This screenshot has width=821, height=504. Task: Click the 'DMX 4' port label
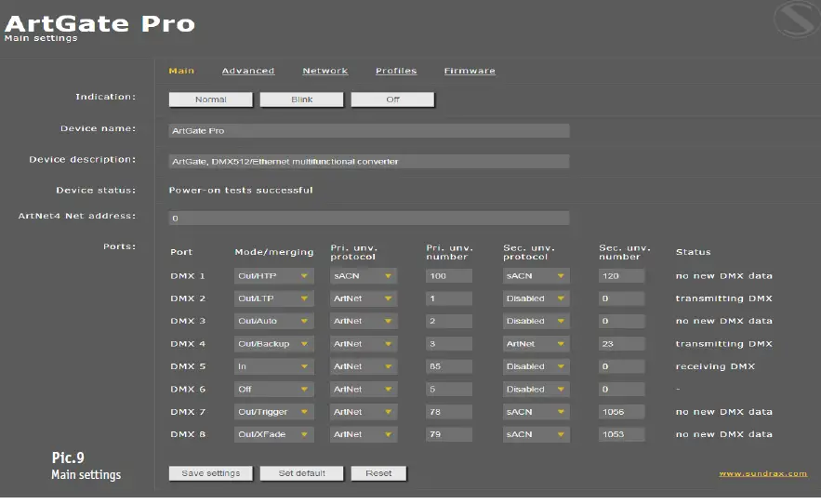point(188,344)
